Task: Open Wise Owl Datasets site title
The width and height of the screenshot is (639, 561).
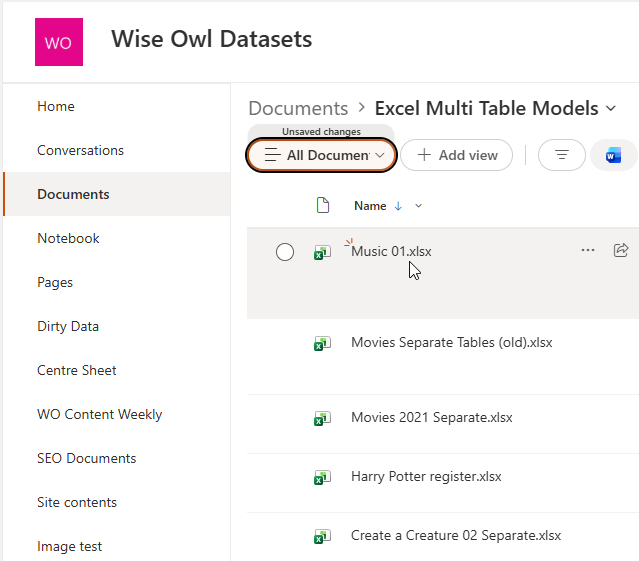Action: click(x=212, y=39)
